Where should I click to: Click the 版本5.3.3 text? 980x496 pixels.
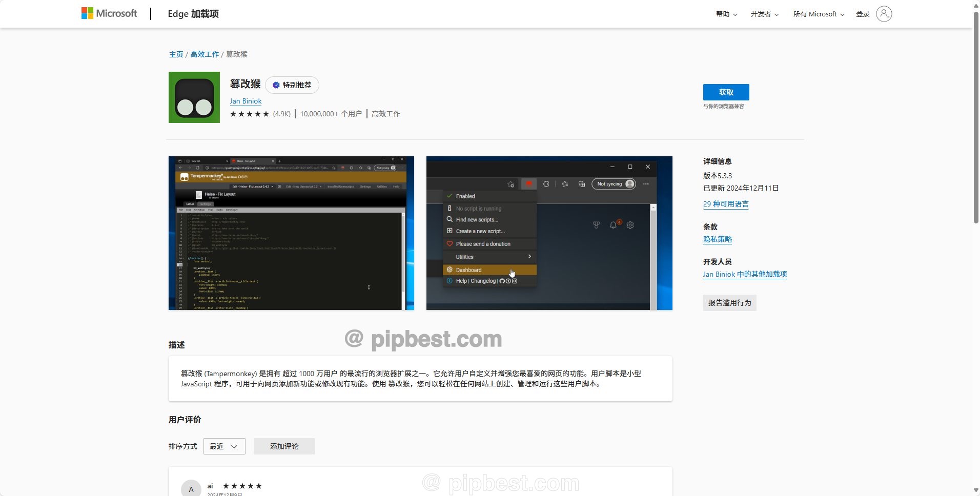(718, 176)
